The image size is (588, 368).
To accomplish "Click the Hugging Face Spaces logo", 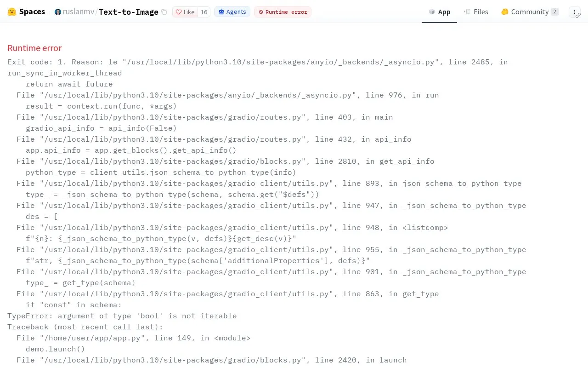I will tap(26, 12).
